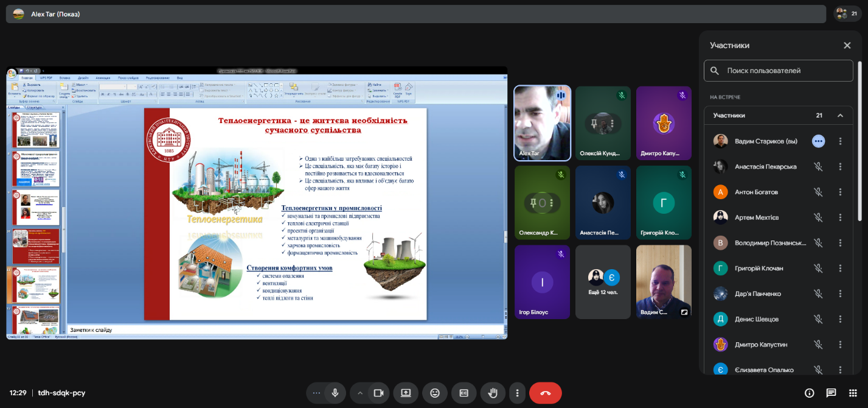Expand video settings arrow beside the camera

(360, 393)
